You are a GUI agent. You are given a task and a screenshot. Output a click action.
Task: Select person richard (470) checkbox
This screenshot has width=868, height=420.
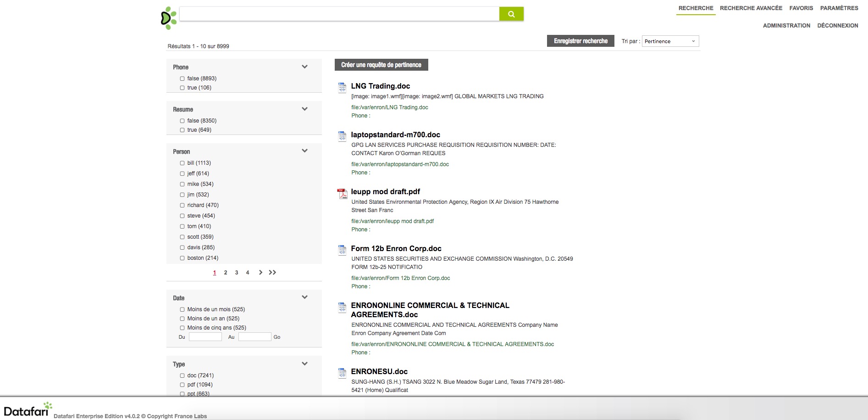pos(182,205)
